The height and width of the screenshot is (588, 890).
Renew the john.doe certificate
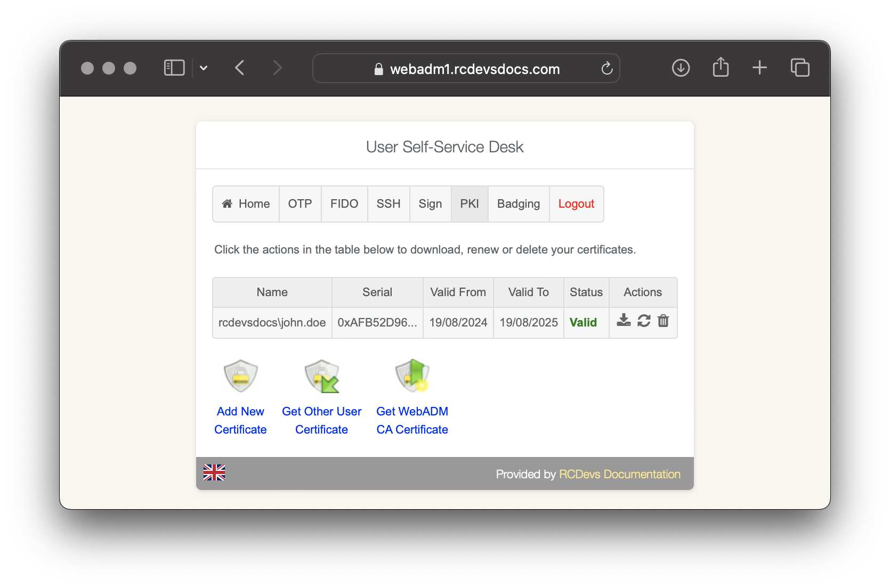[x=644, y=321]
